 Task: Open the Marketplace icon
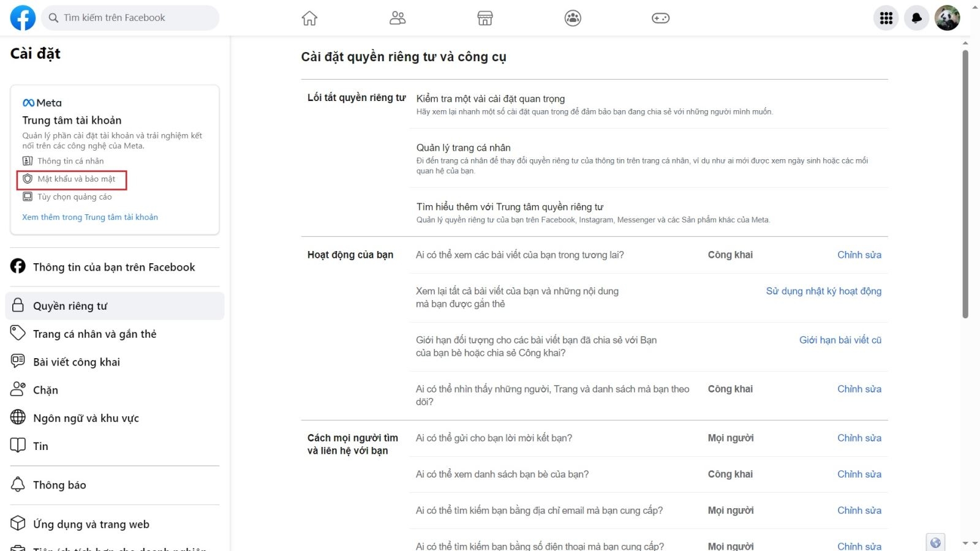coord(485,18)
